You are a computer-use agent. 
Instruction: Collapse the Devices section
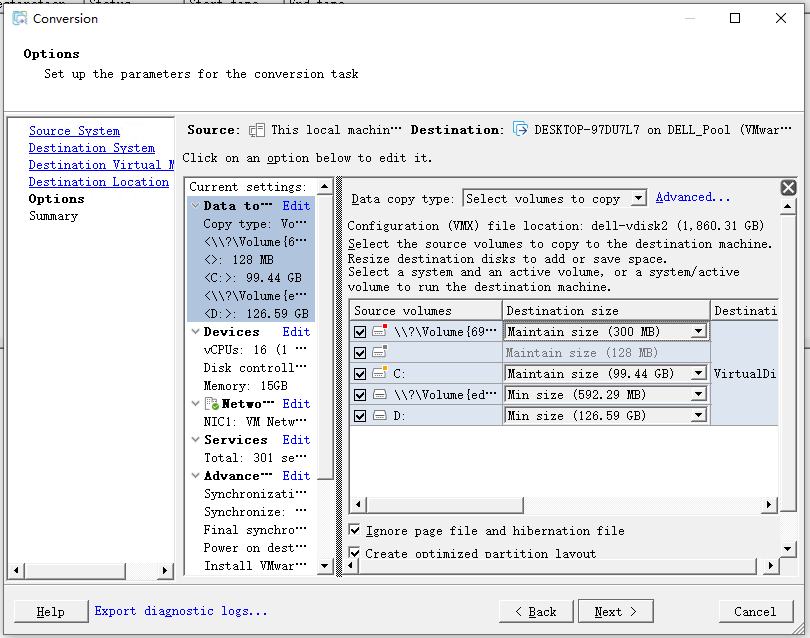pos(196,332)
